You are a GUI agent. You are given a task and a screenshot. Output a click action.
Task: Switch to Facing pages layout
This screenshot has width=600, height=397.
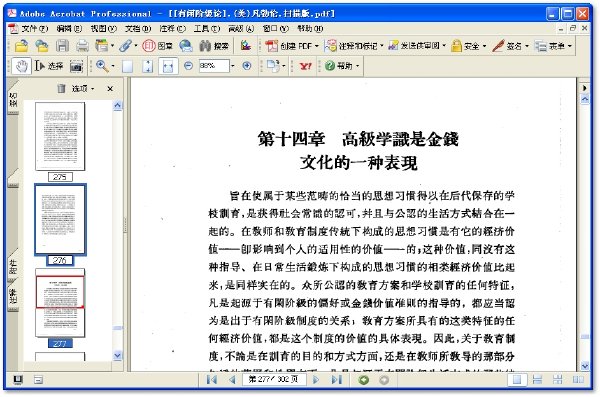[x=578, y=380]
